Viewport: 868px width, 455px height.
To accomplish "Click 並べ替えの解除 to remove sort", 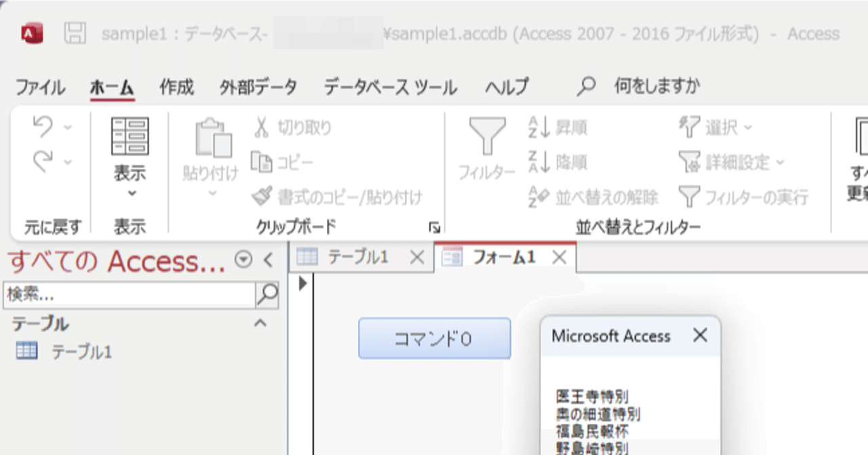I will pos(593,197).
